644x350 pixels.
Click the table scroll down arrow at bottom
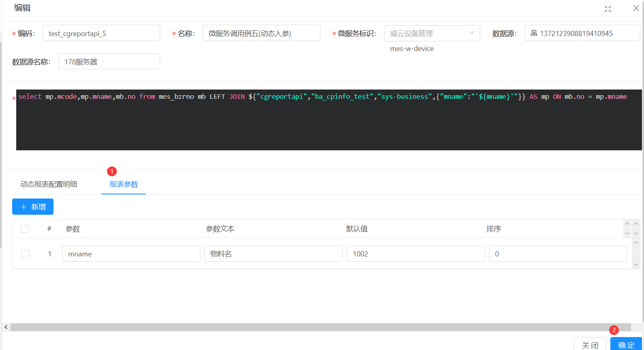pos(635,265)
